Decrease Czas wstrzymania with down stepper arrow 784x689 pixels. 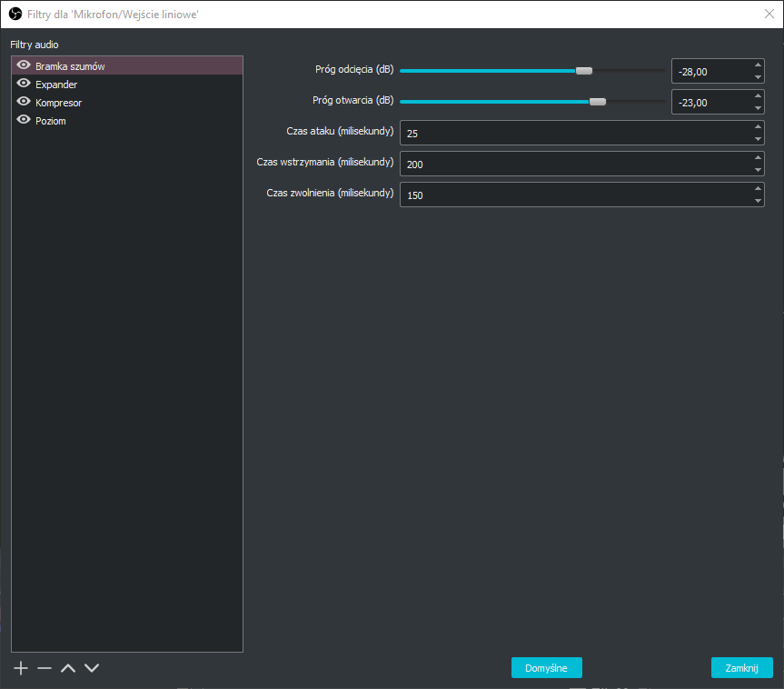pos(758,170)
